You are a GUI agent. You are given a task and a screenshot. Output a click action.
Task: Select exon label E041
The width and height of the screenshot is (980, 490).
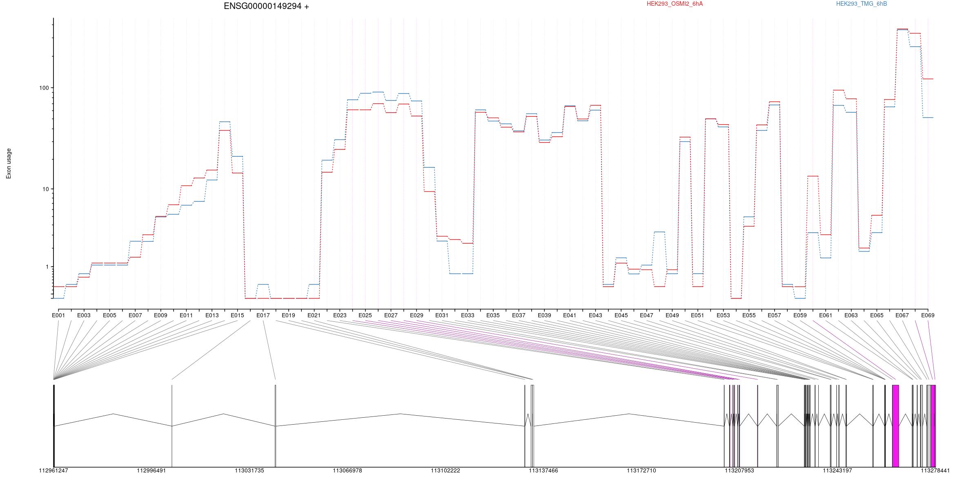pos(570,315)
